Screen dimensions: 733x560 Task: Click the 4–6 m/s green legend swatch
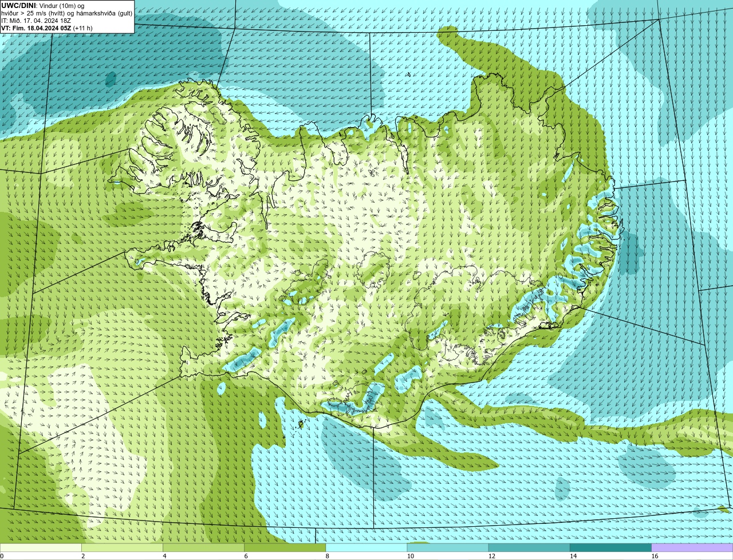pos(203,548)
